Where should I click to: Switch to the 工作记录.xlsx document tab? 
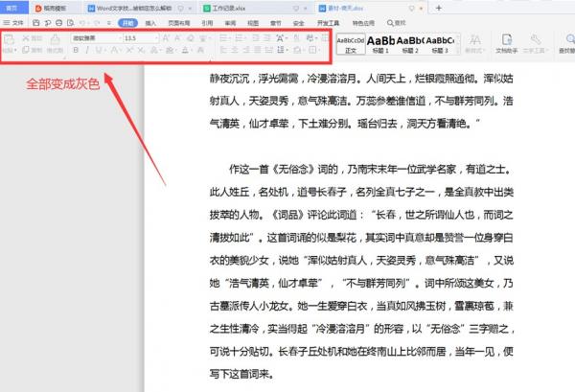[x=256, y=8]
